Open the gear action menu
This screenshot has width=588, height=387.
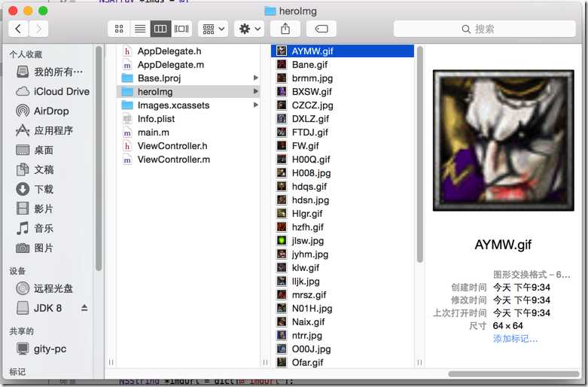249,29
